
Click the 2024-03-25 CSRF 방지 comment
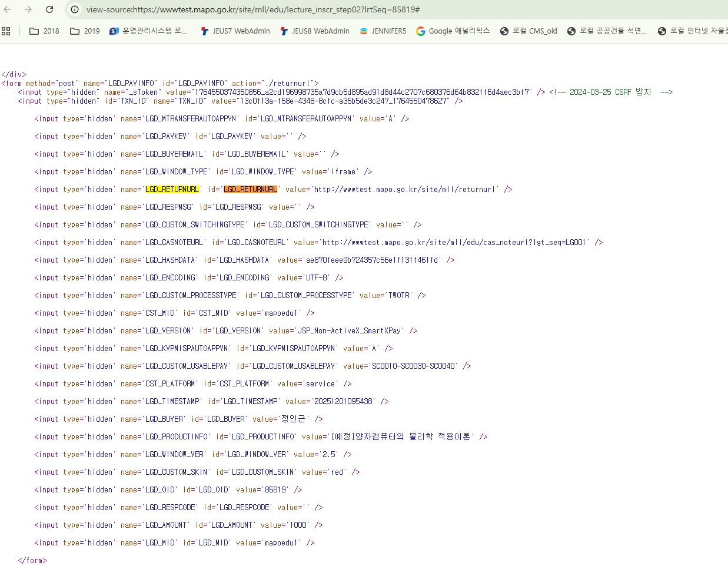pyautogui.click(x=611, y=92)
